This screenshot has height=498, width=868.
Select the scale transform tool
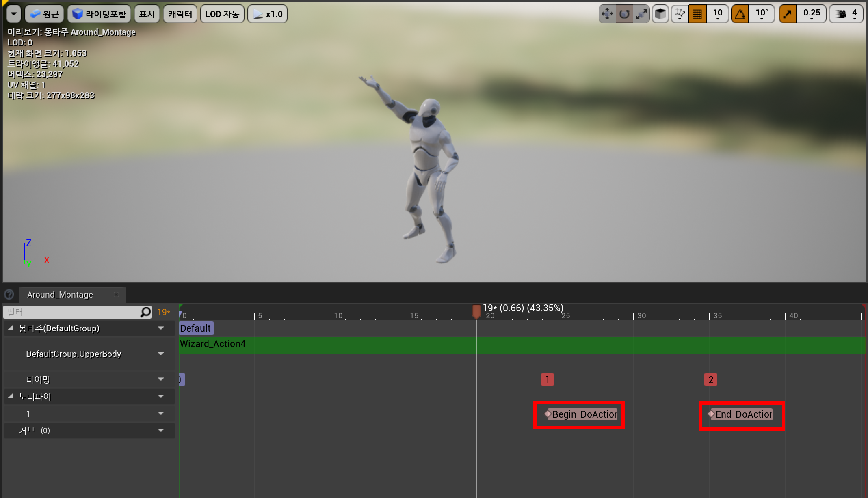(641, 14)
